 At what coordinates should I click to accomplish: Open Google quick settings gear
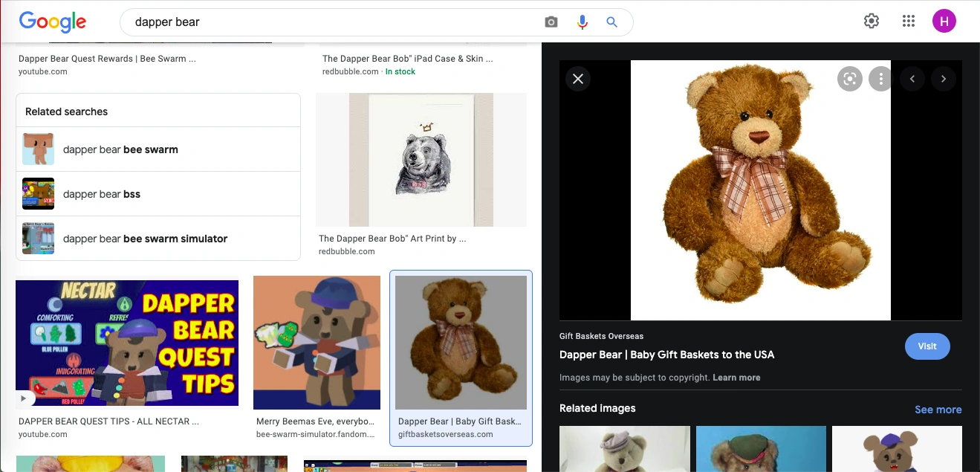871,21
